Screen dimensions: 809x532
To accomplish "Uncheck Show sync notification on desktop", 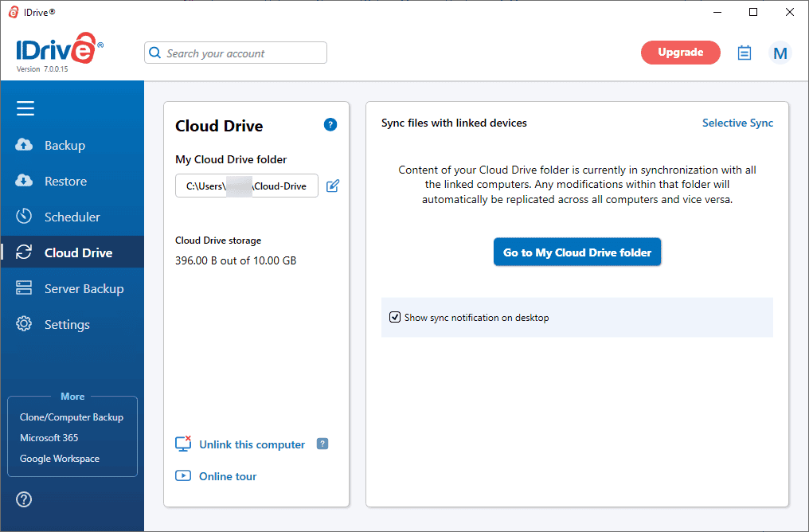I will click(395, 317).
